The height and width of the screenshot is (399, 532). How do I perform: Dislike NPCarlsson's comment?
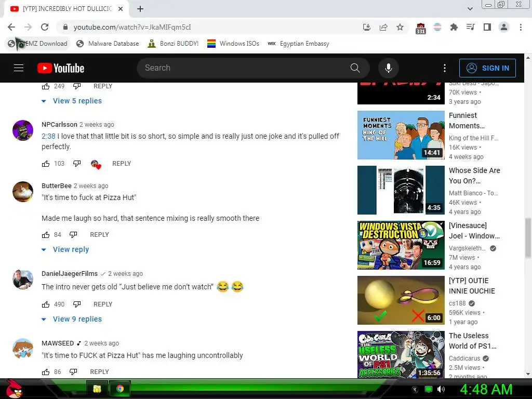point(77,164)
